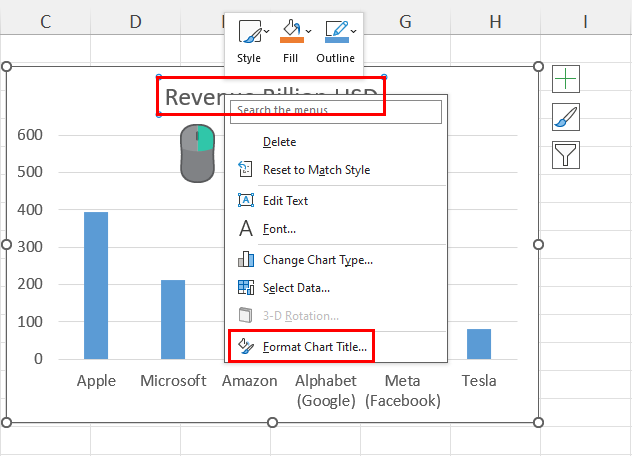Click the Amazon axis label

pyautogui.click(x=249, y=381)
